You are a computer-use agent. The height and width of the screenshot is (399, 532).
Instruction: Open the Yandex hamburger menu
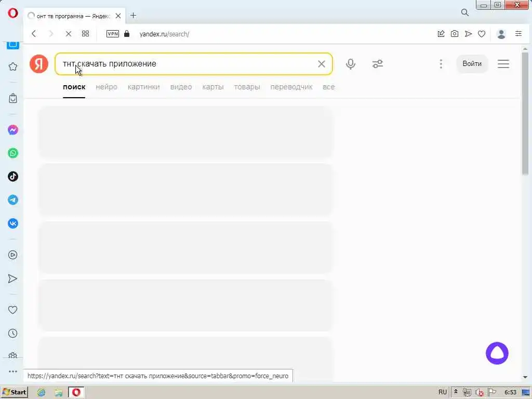click(503, 64)
